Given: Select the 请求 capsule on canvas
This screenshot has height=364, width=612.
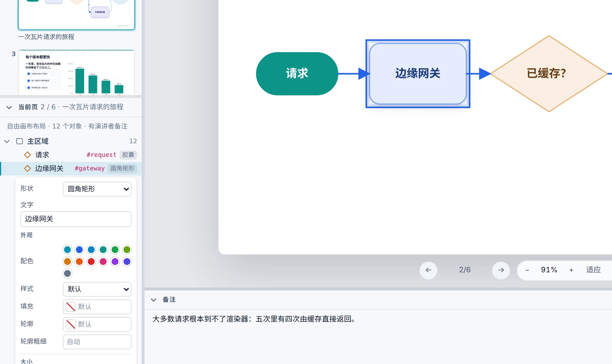Looking at the screenshot, I should (297, 74).
